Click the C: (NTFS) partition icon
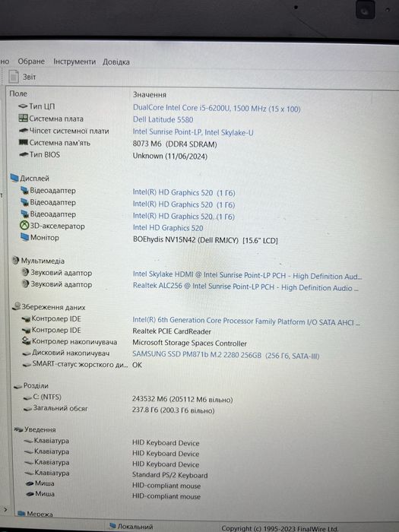Viewport: 399px width, 532px height. pos(27,397)
